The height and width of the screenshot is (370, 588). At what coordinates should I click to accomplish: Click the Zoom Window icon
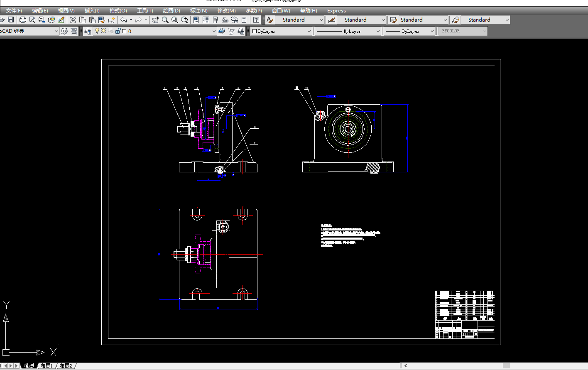[x=175, y=20]
